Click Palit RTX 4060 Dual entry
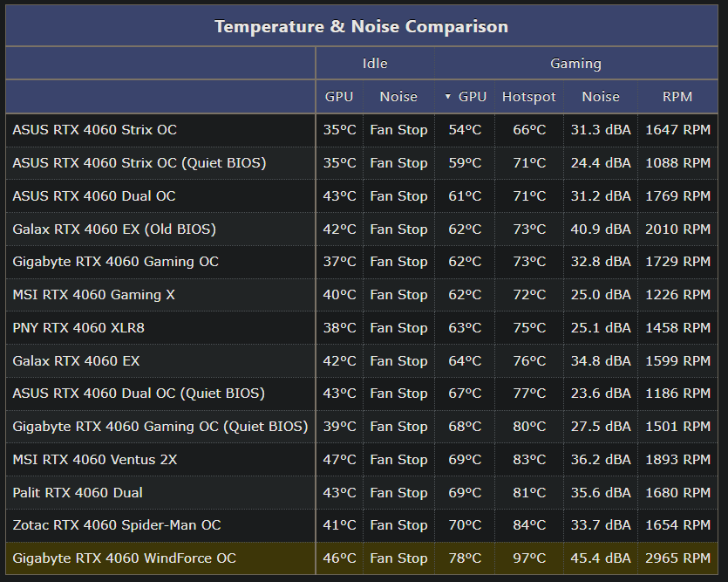Image resolution: width=728 pixels, height=582 pixels. [78, 493]
